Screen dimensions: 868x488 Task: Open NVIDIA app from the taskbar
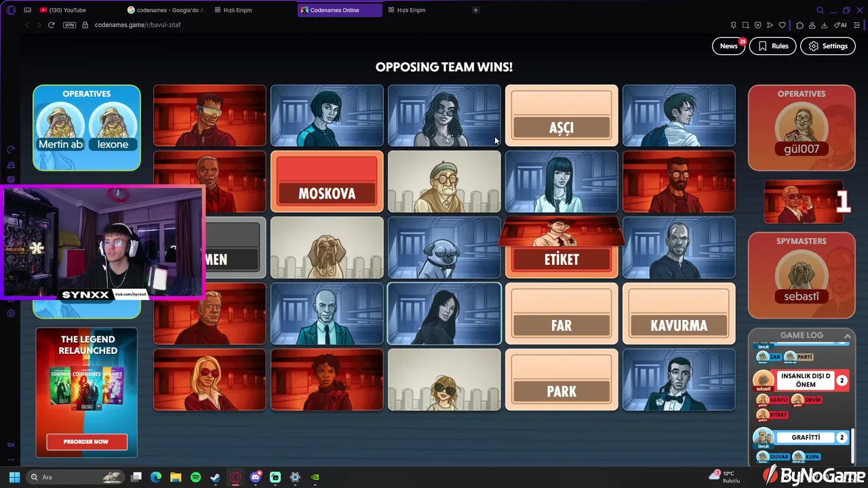pyautogui.click(x=315, y=477)
